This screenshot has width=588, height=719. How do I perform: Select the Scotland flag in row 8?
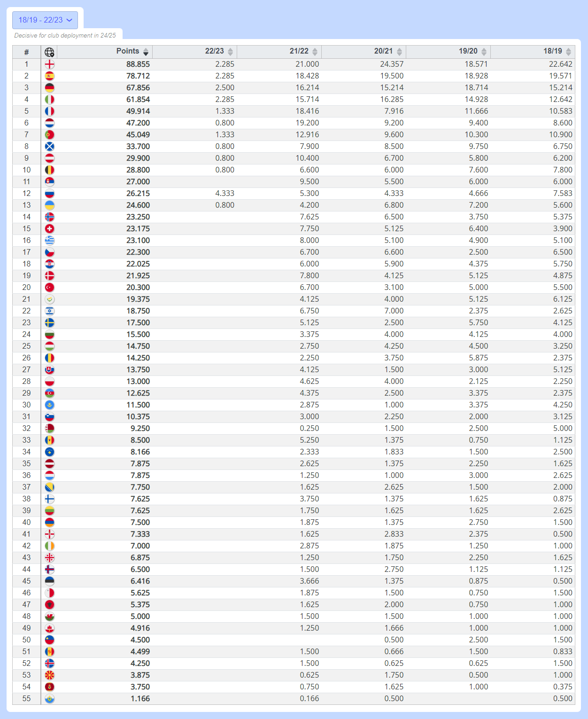pos(49,147)
